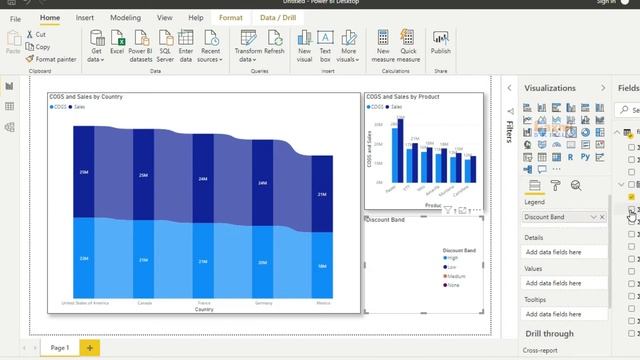The width and height of the screenshot is (640, 360).
Task: Remove Discount Band from Legend well
Action: pos(602,217)
